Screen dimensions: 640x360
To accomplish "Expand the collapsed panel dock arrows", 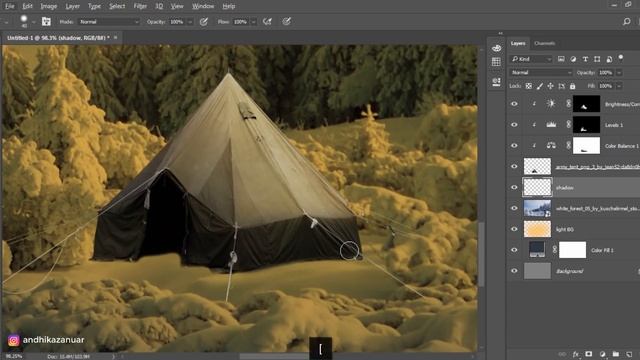I will click(x=500, y=33).
